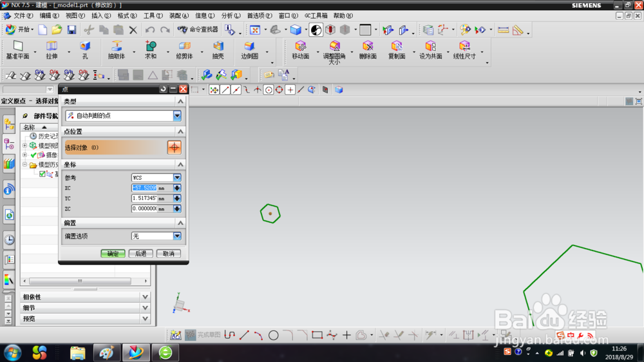Click the Point constructor crosshair icon
The image size is (644, 362).
tap(174, 148)
